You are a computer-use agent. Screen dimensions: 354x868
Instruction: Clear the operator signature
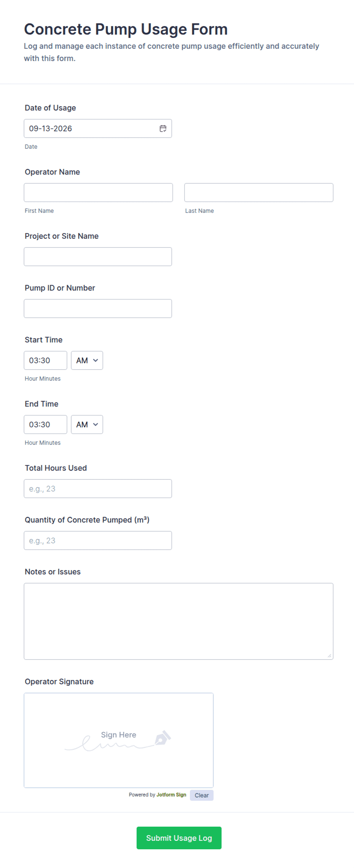[202, 795]
